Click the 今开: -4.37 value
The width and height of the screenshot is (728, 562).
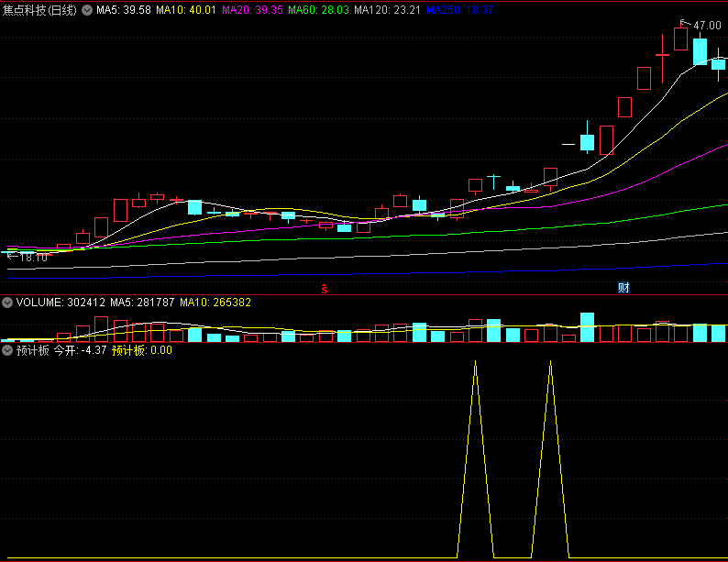coord(80,350)
